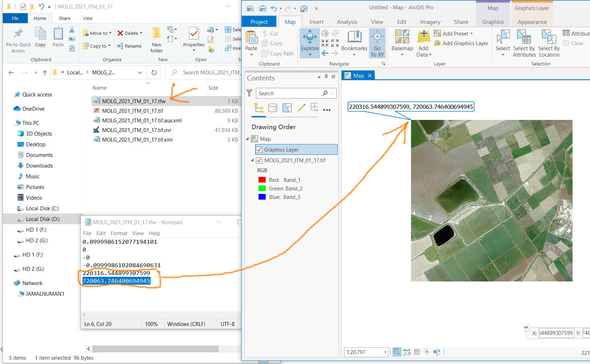
Task: Toggle visibility of Graphics Layer checkbox
Action: pyautogui.click(x=259, y=150)
